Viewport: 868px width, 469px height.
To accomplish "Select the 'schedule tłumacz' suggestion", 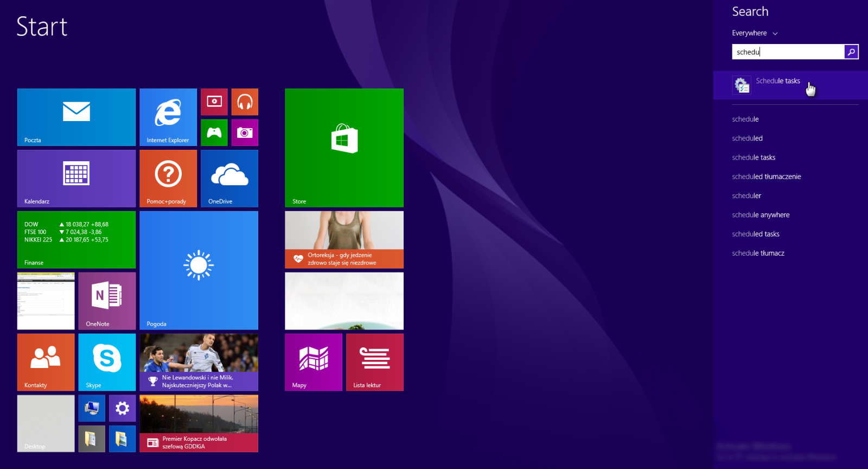I will [758, 253].
